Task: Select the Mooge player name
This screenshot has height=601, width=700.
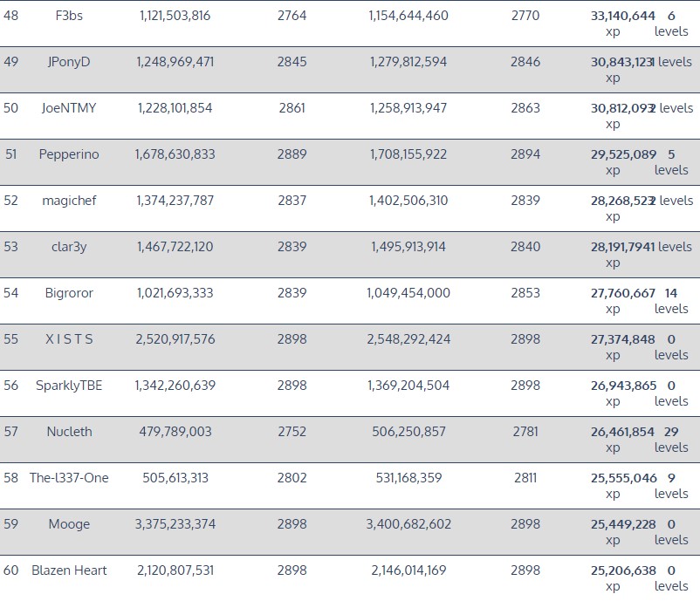Action: [69, 524]
